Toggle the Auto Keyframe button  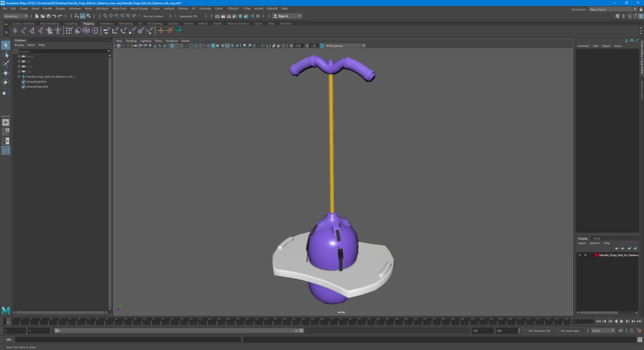click(x=632, y=331)
